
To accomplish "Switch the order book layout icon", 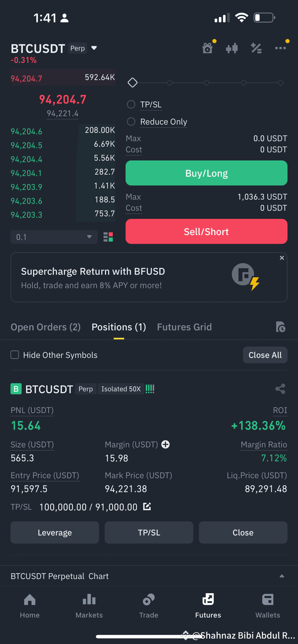I will [108, 237].
